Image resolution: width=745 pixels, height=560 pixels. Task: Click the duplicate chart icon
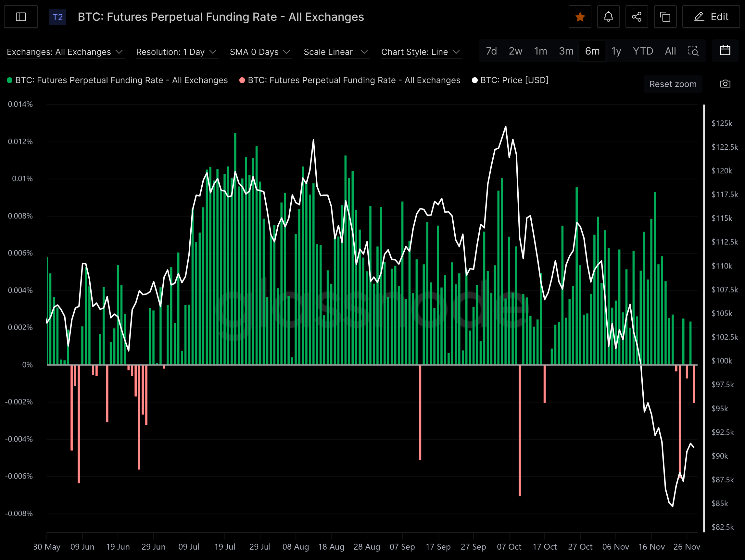(665, 17)
